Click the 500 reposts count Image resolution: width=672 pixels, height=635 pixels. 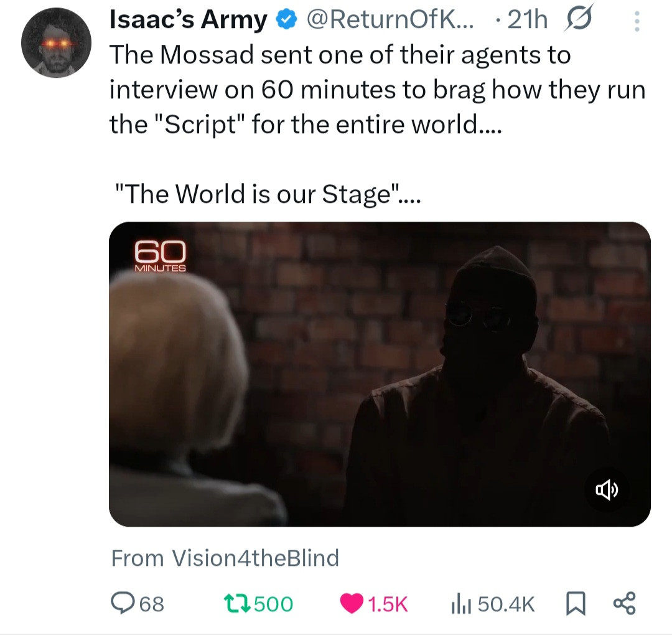pyautogui.click(x=274, y=604)
